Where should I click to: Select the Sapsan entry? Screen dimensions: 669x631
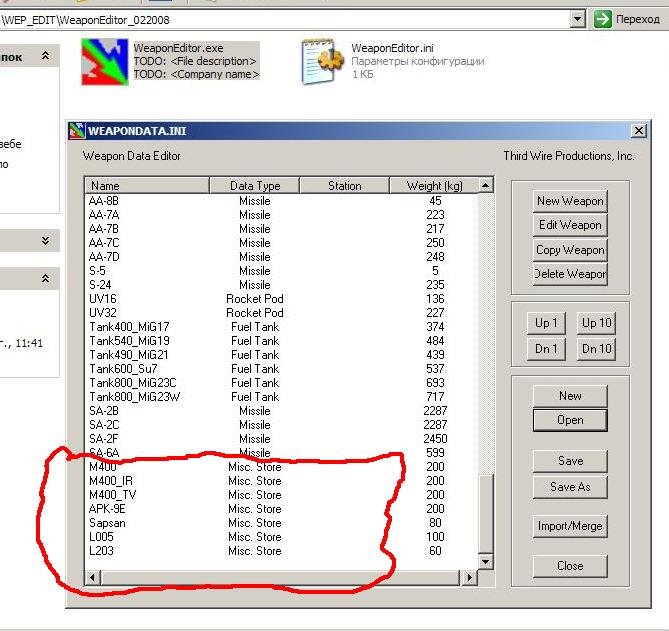click(281, 523)
